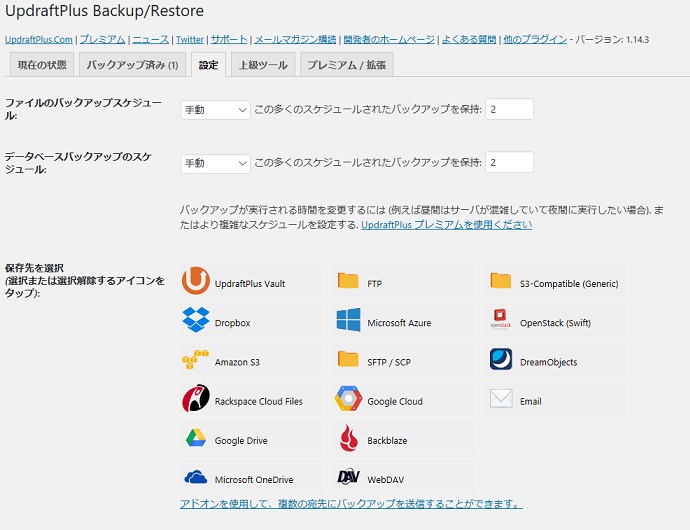
Task: Select the Microsoft OneDrive icon
Action: 196,477
